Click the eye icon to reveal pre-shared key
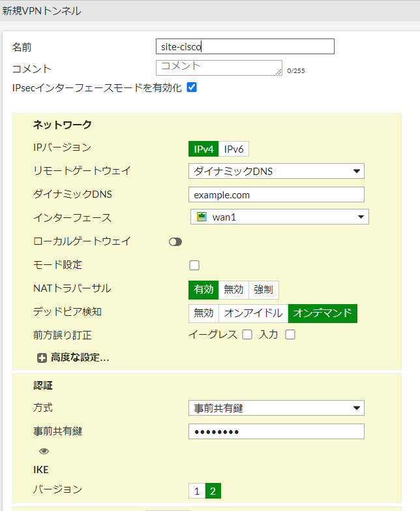420x511 pixels. [x=44, y=451]
